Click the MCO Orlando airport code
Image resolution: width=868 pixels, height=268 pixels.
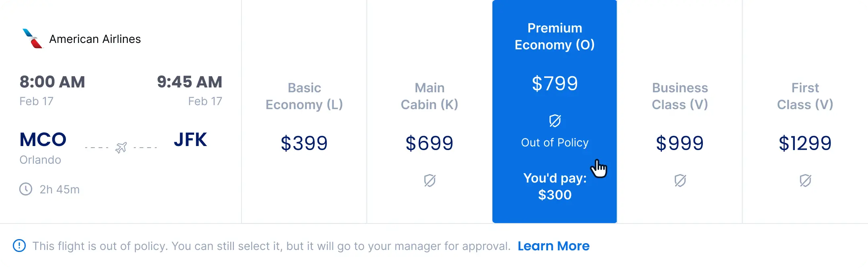tap(43, 140)
